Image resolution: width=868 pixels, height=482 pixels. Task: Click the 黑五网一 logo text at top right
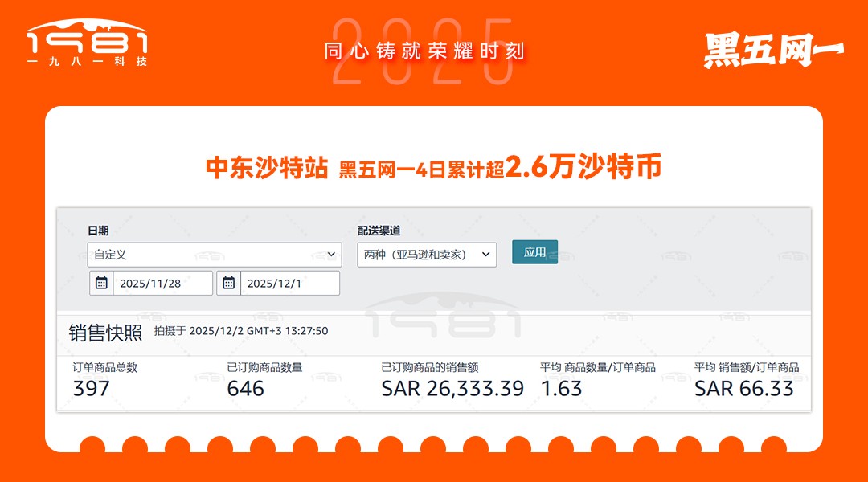[x=773, y=51]
